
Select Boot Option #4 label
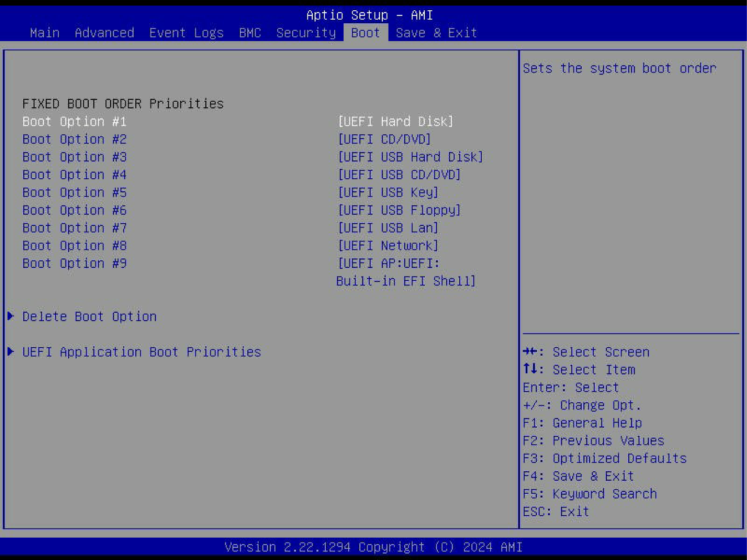pyautogui.click(x=74, y=175)
